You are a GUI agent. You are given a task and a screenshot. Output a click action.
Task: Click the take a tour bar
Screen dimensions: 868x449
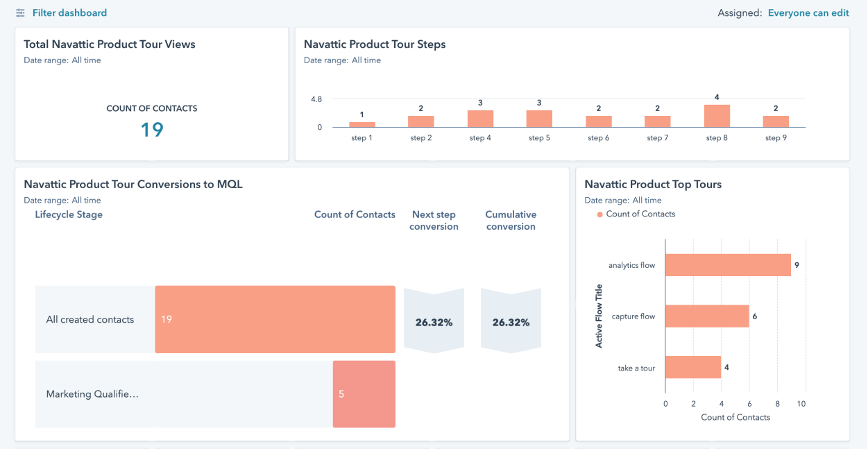coord(693,368)
